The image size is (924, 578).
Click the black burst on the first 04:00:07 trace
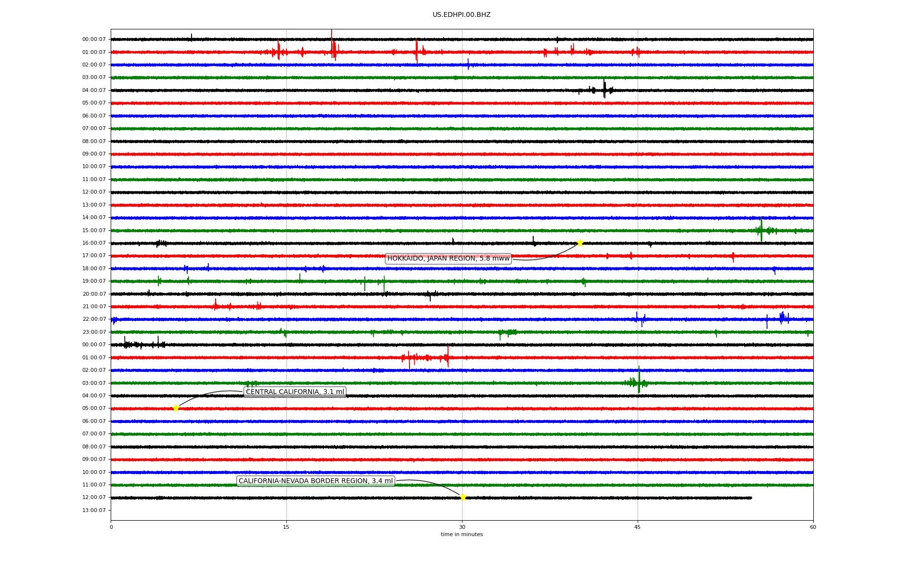click(604, 89)
